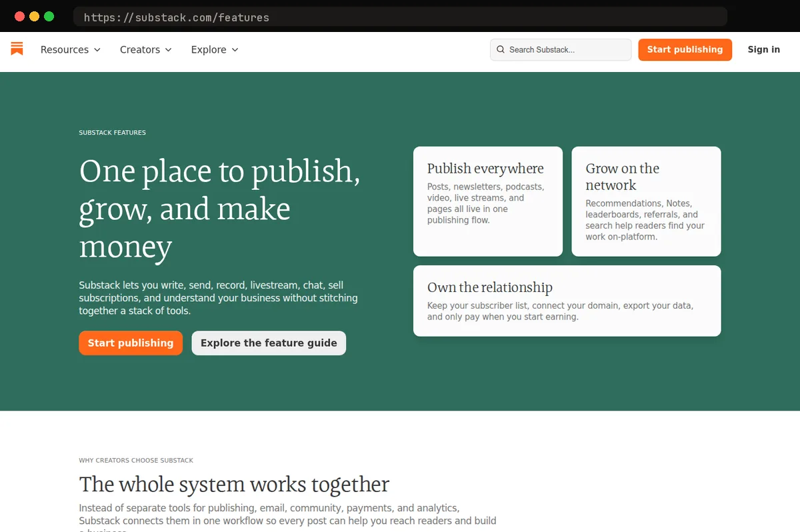Select the Publish everywhere card

pos(488,201)
